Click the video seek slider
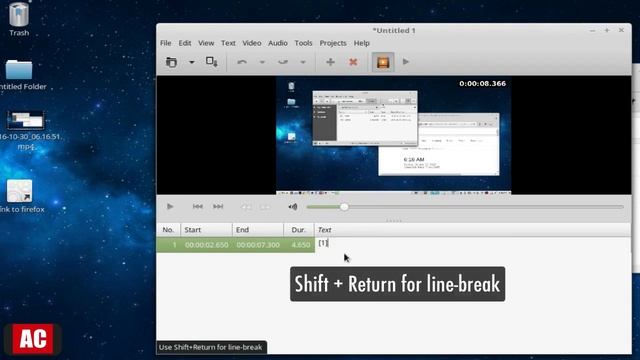Screen dimensions: 640x360 coord(465,207)
